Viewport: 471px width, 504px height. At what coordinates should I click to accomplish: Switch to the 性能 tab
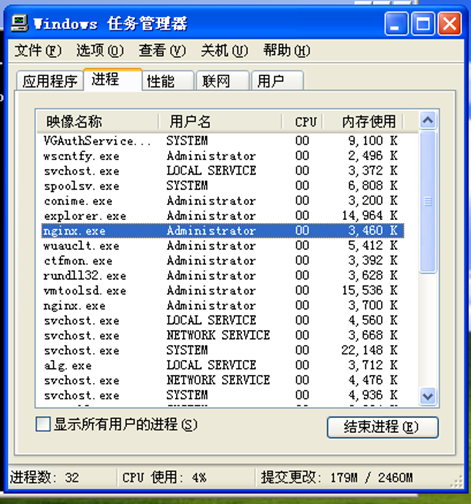pos(168,81)
